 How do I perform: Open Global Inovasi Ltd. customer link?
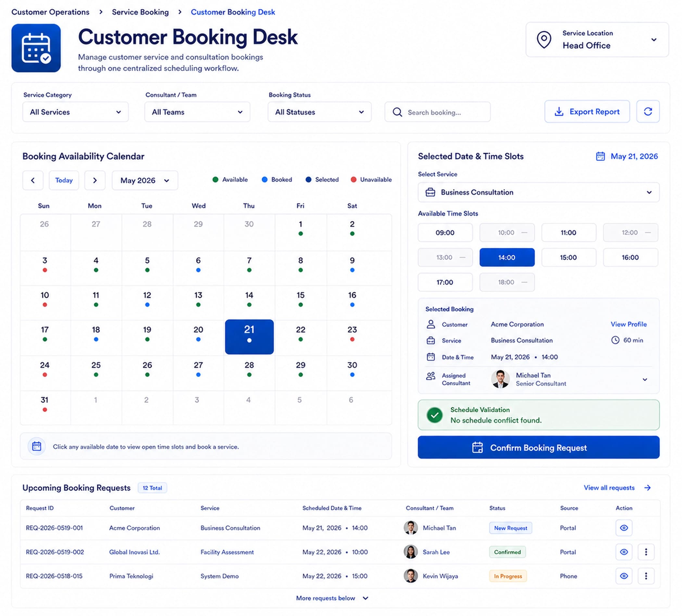click(x=134, y=552)
